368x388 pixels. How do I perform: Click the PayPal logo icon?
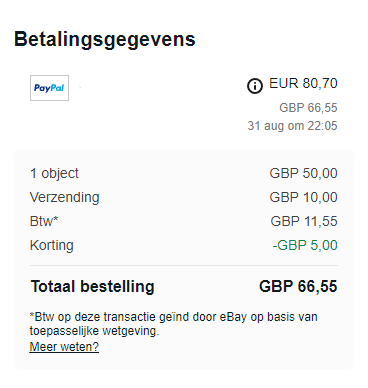[x=49, y=88]
